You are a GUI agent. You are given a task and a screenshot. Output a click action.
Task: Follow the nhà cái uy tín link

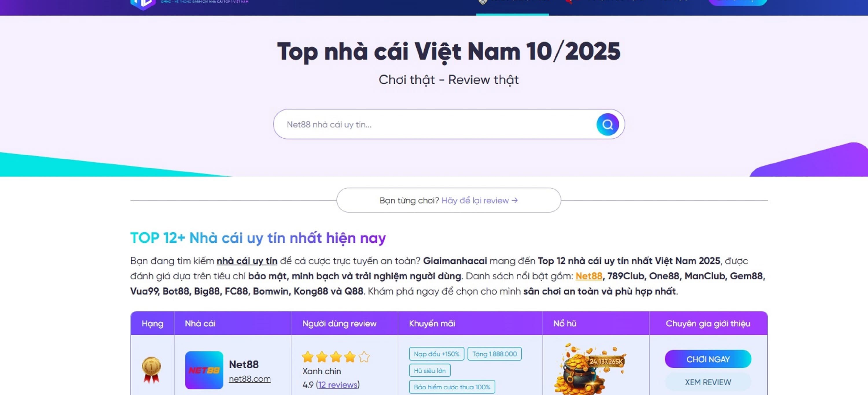pos(247,261)
